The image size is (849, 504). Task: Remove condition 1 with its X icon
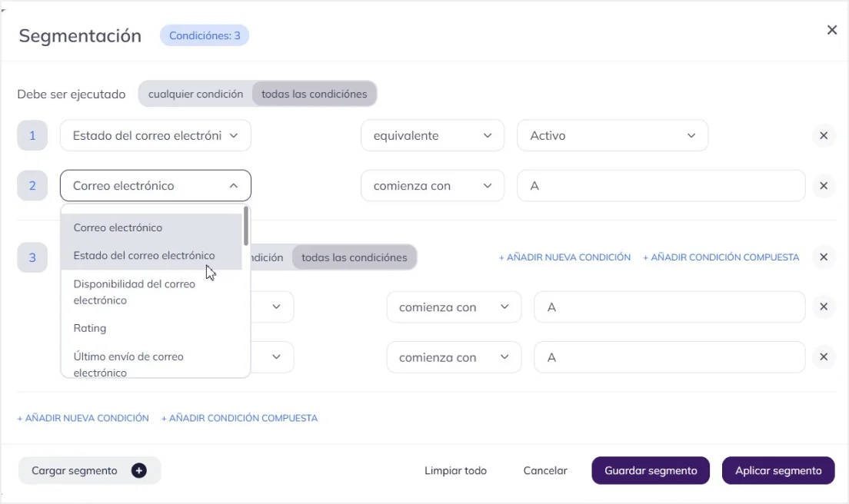pos(824,136)
